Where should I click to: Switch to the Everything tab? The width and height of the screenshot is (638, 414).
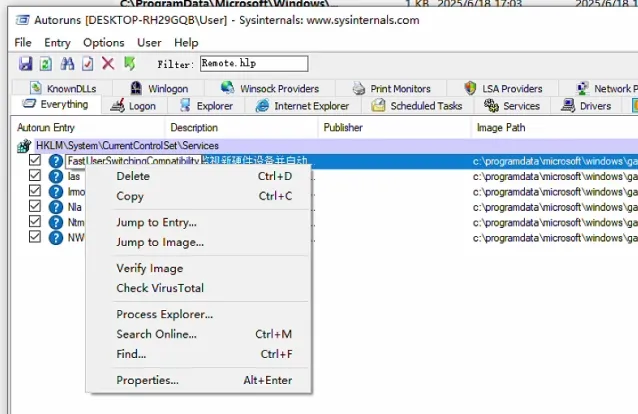click(x=55, y=105)
